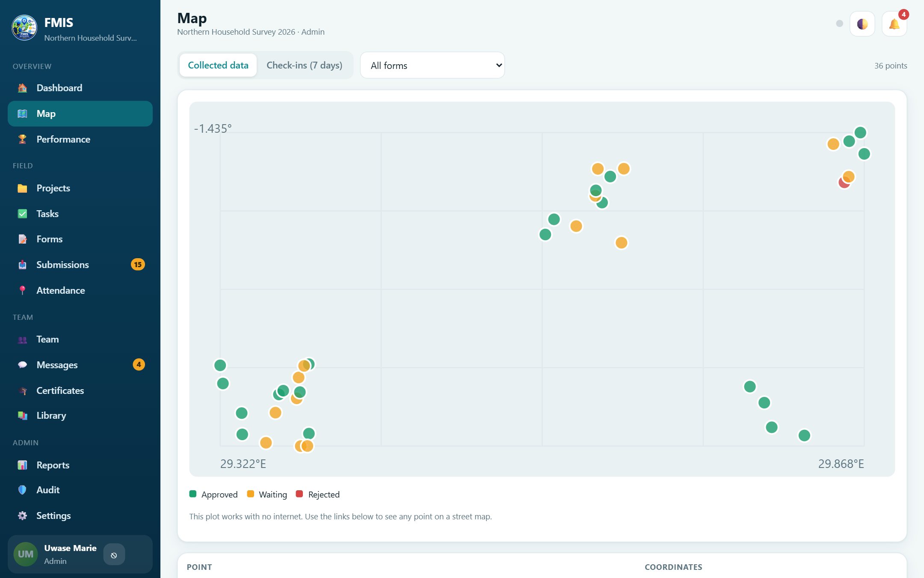Switch to Check-ins (7 days) tab
The image size is (924, 578).
[304, 65]
